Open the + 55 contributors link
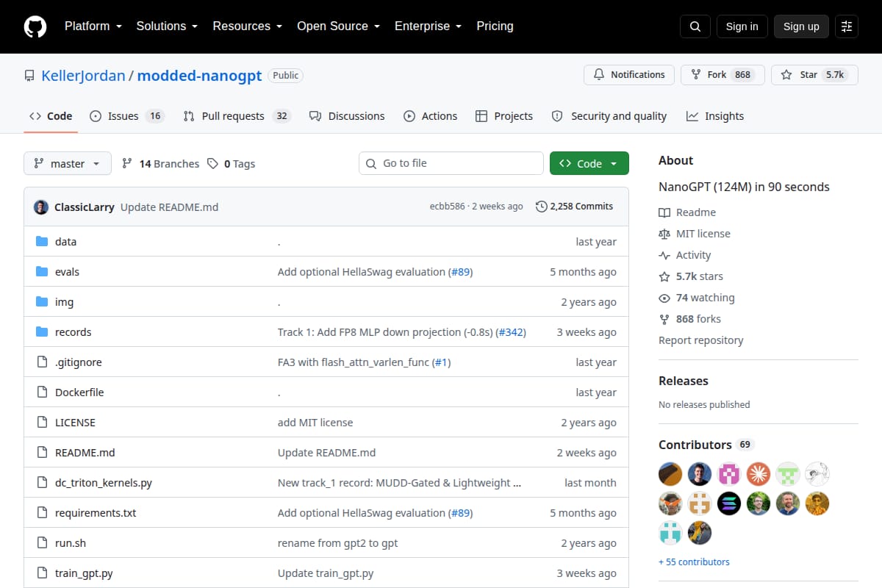This screenshot has width=882, height=588. (x=694, y=562)
